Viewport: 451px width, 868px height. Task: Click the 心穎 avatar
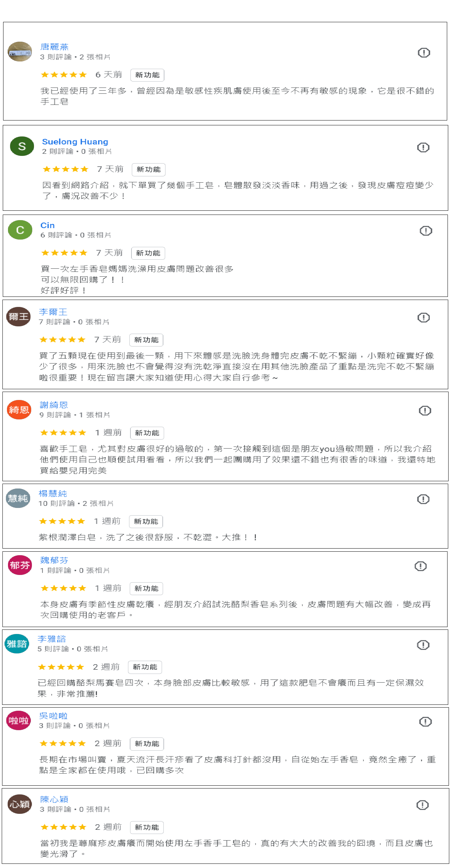(19, 804)
